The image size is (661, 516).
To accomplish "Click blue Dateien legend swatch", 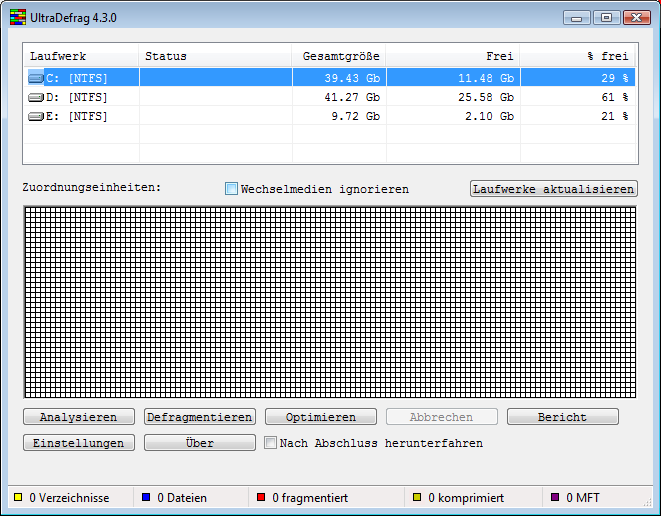I will coord(146,497).
